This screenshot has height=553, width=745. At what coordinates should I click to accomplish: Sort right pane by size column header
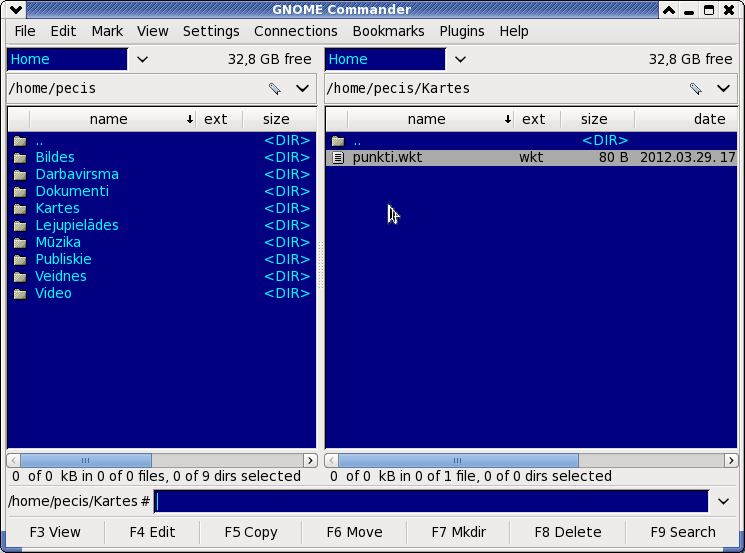click(597, 119)
